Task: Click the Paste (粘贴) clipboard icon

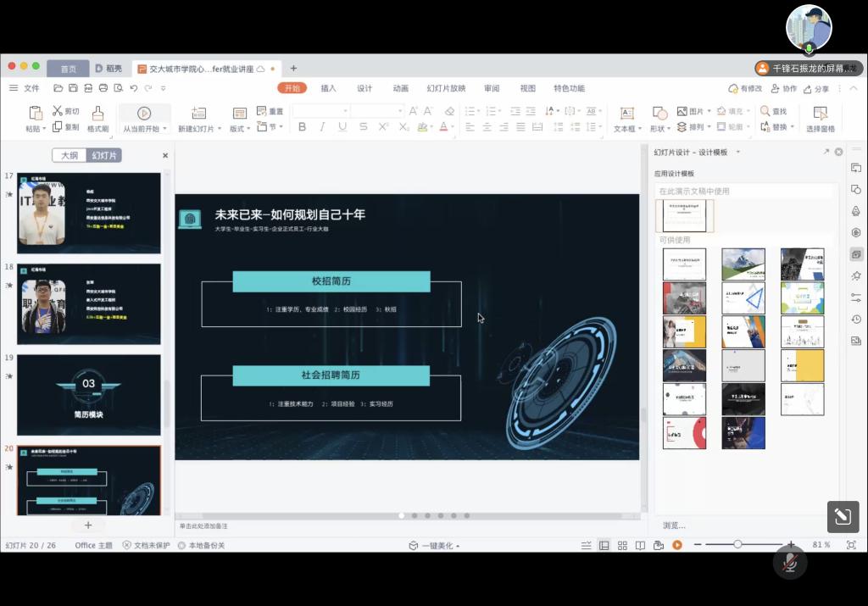Action: click(36, 113)
